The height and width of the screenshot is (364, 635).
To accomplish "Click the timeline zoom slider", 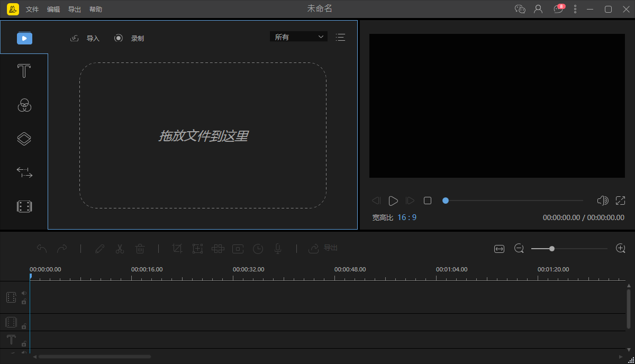I will [x=569, y=248].
